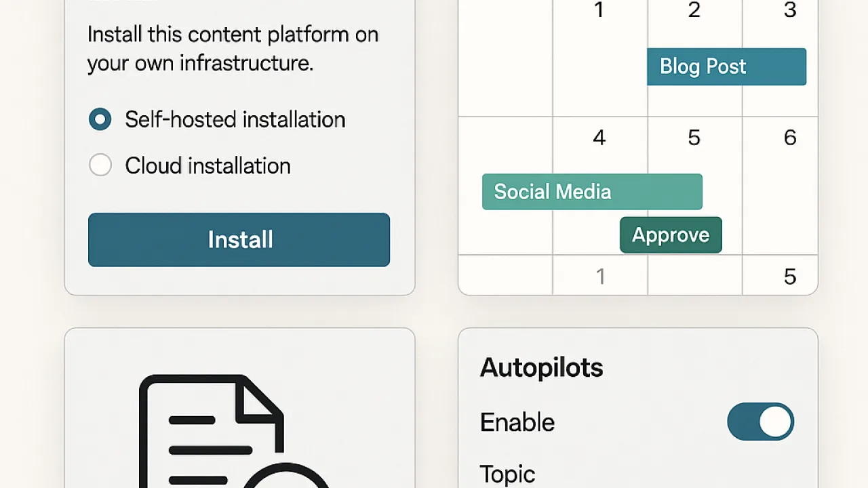Viewport: 868px width, 488px height.
Task: Click the Autopilots heading
Action: [x=541, y=368]
